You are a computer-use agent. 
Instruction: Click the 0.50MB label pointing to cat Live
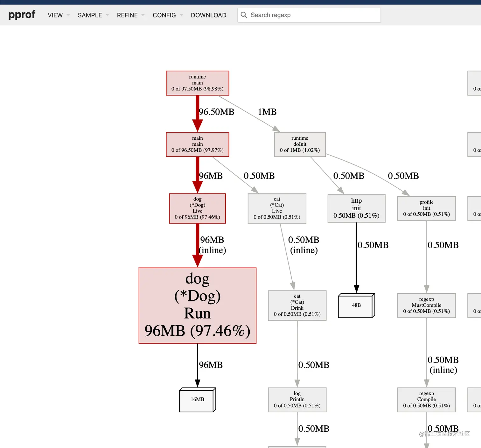coord(259,176)
